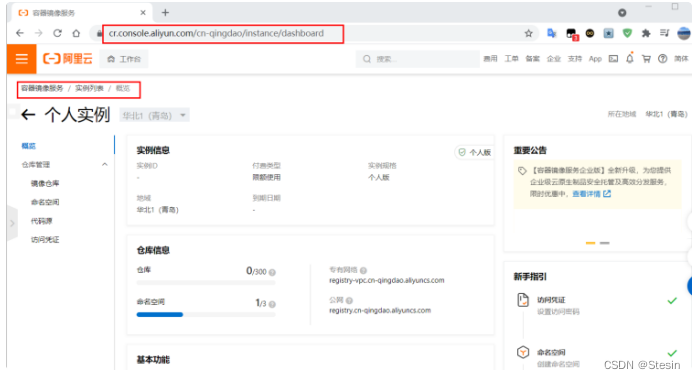
Task: Click the back arrow beside 个人实例
Action: tap(28, 115)
